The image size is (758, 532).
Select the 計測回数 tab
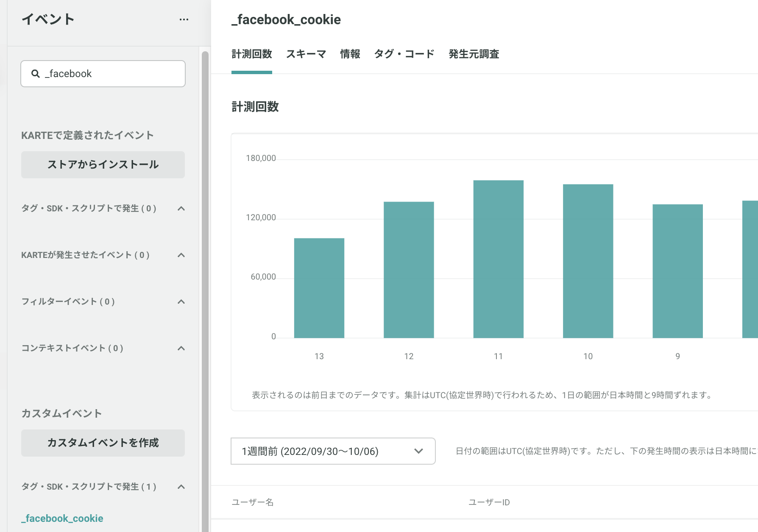[x=252, y=54]
